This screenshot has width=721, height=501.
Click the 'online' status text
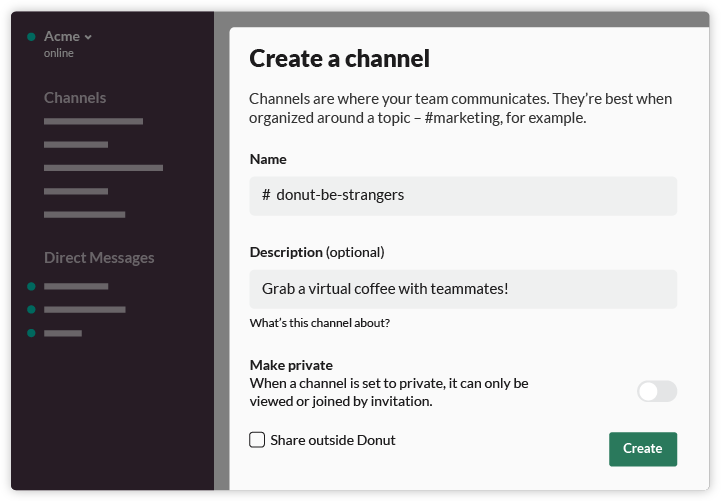[59, 53]
